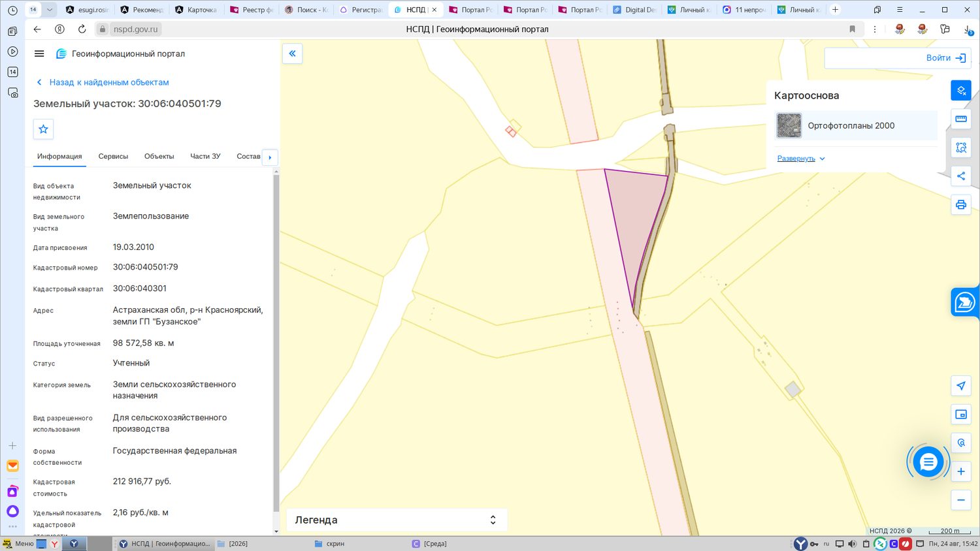
Task: Collapse the left info panel with the double chevron
Action: click(x=292, y=54)
